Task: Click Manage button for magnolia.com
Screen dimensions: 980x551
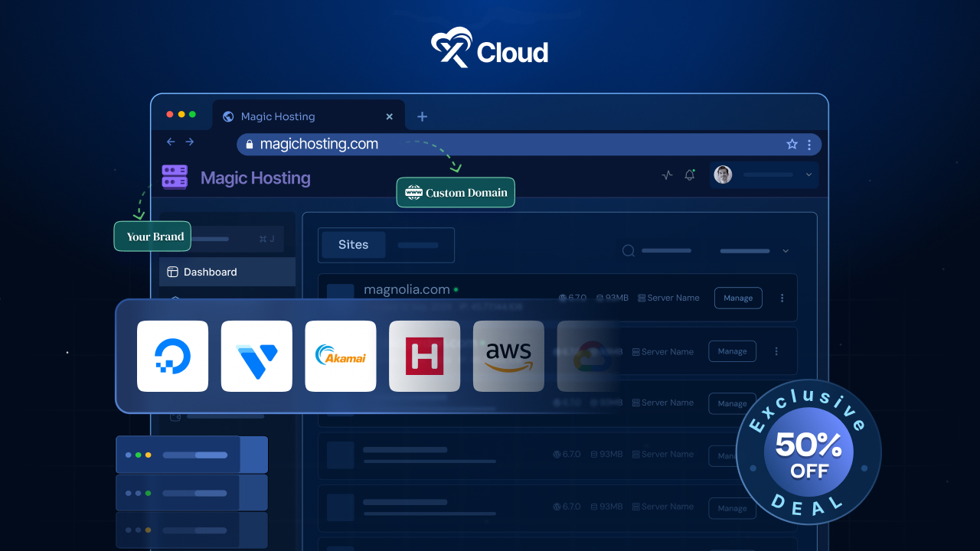Action: pos(738,298)
